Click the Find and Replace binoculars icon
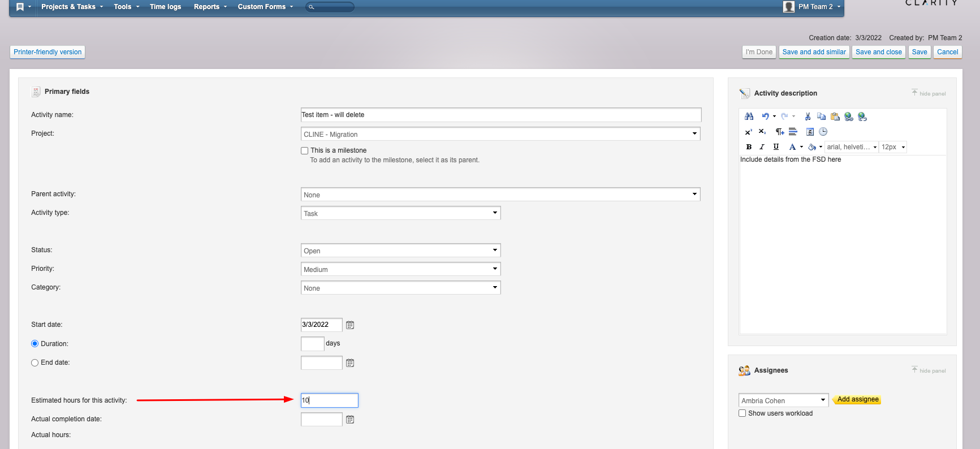The width and height of the screenshot is (980, 449). point(749,116)
